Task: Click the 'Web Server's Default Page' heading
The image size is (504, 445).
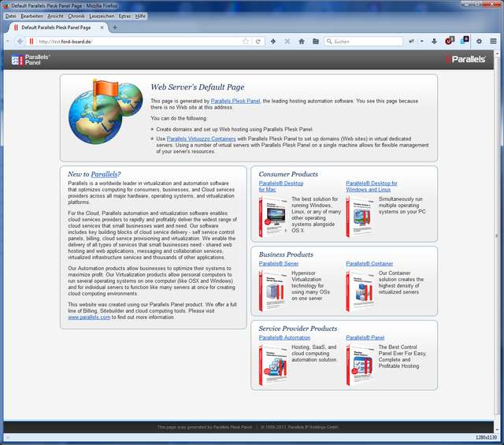Action: [198, 87]
